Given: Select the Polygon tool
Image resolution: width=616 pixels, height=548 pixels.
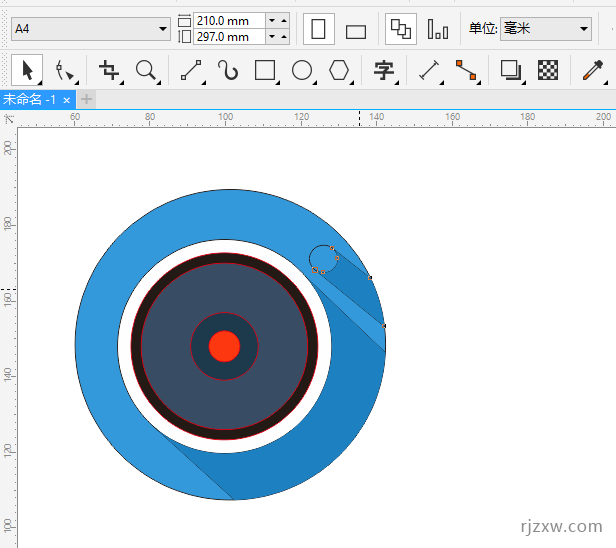Looking at the screenshot, I should 340,70.
